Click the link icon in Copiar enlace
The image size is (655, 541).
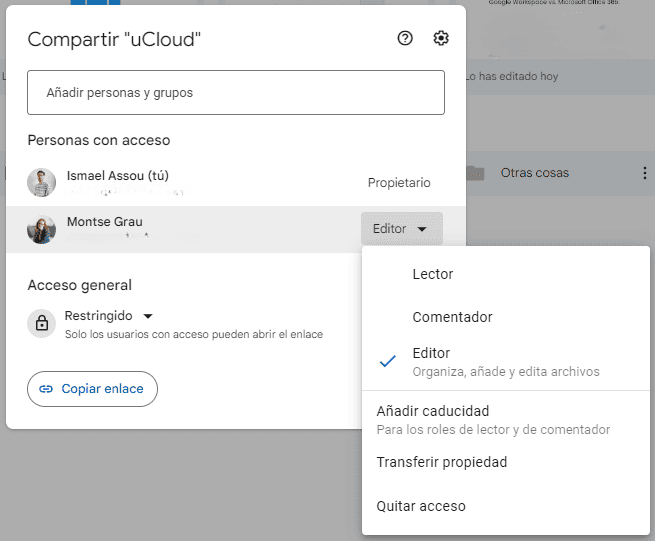click(46, 389)
